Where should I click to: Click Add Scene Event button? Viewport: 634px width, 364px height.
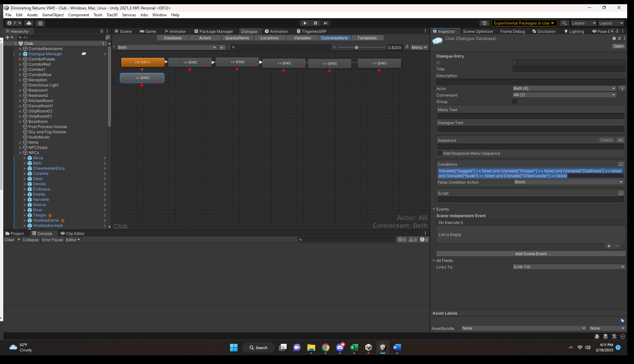point(530,253)
